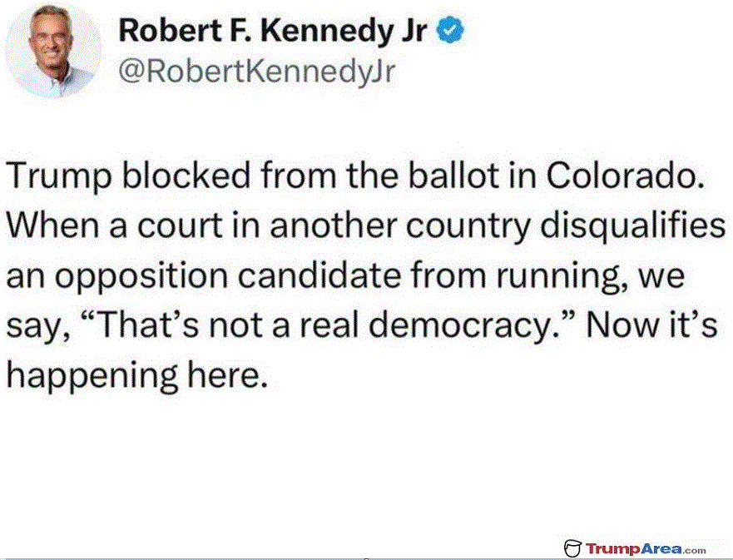This screenshot has height=560, width=733.
Task: Click the word "blocked" in first line
Action: pyautogui.click(x=186, y=176)
